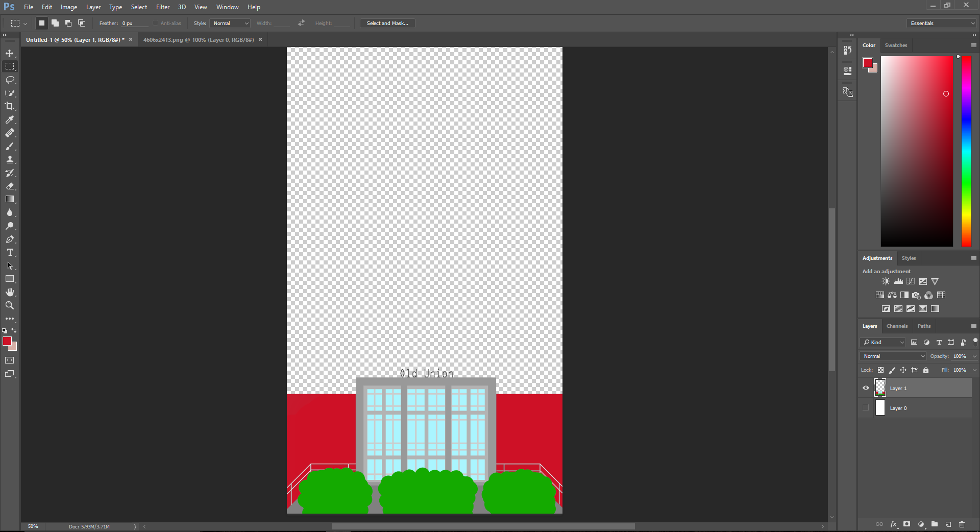The height and width of the screenshot is (532, 980).
Task: Open Marquee tool preset picker arrow
Action: point(25,23)
